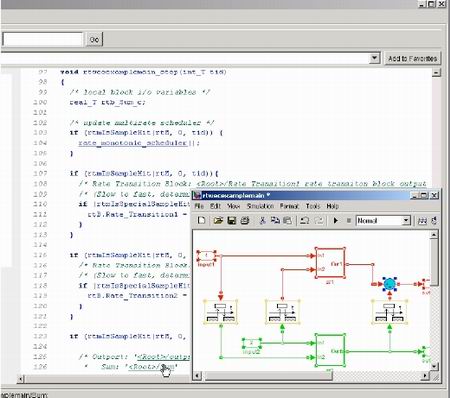Open the Help menu in model window
450x398 pixels.
coord(332,206)
